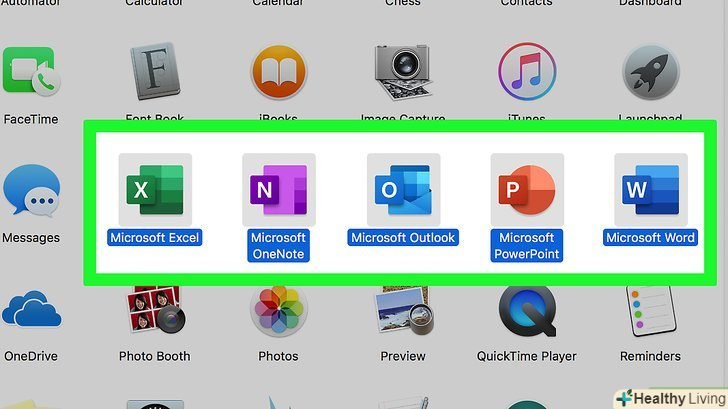
Task: Click the Microsoft OneNote label
Action: coord(279,246)
